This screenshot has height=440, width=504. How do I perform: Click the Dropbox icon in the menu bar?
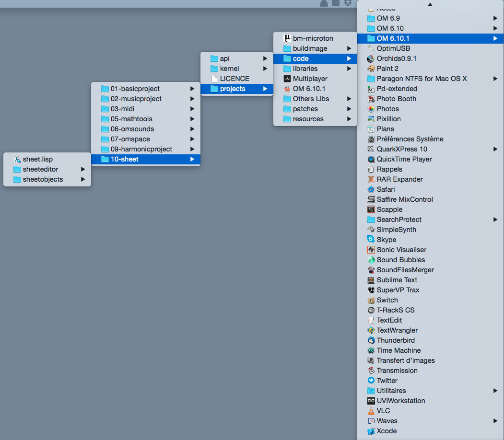348,3
